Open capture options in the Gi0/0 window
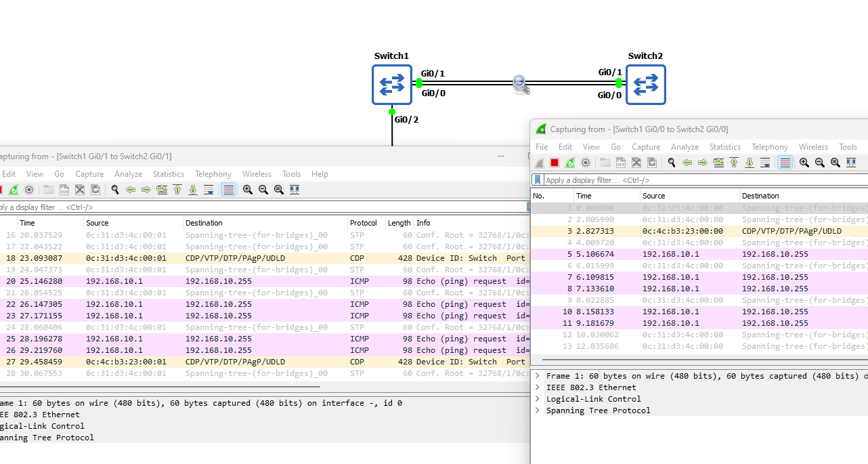868x464 pixels. [x=586, y=163]
